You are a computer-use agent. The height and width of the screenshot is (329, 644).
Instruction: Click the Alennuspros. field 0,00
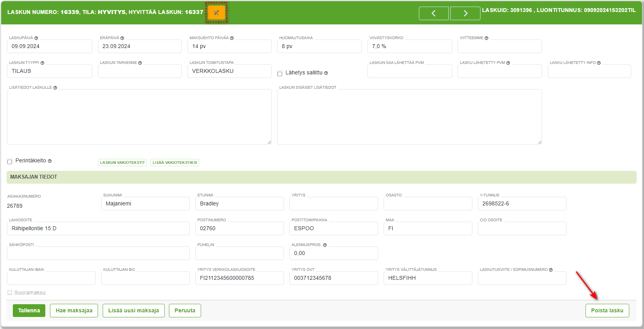point(334,253)
